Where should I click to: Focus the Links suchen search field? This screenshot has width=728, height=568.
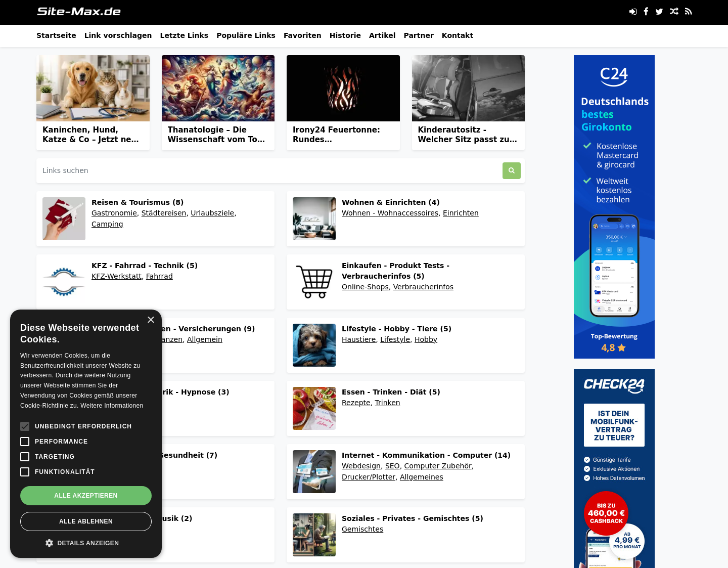coord(269,170)
